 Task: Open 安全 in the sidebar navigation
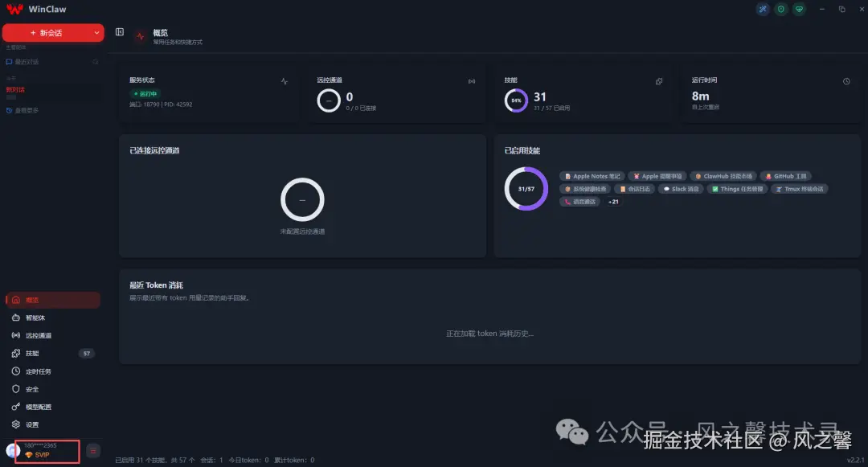coord(53,389)
